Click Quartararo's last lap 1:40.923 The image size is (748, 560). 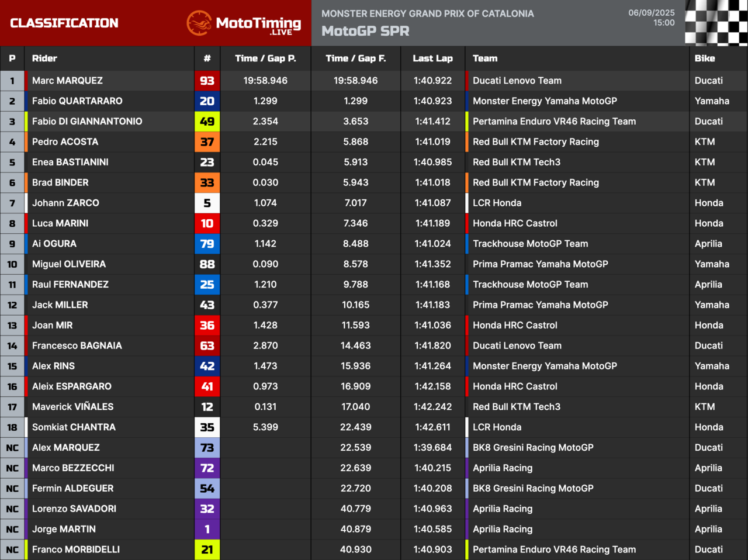pyautogui.click(x=432, y=101)
